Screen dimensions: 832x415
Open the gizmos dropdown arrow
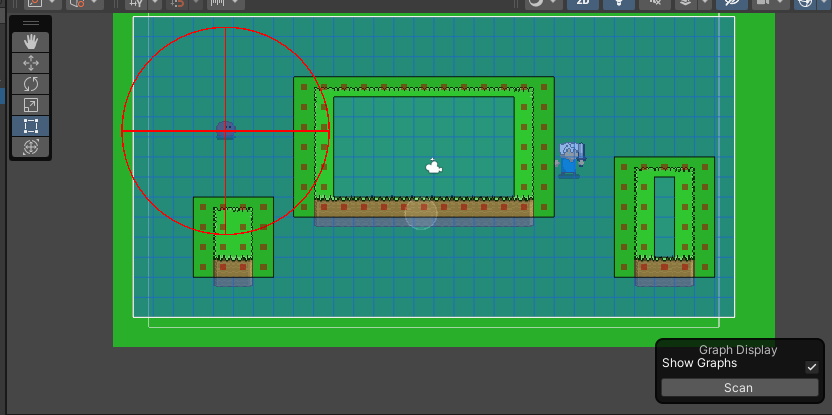[x=823, y=3]
